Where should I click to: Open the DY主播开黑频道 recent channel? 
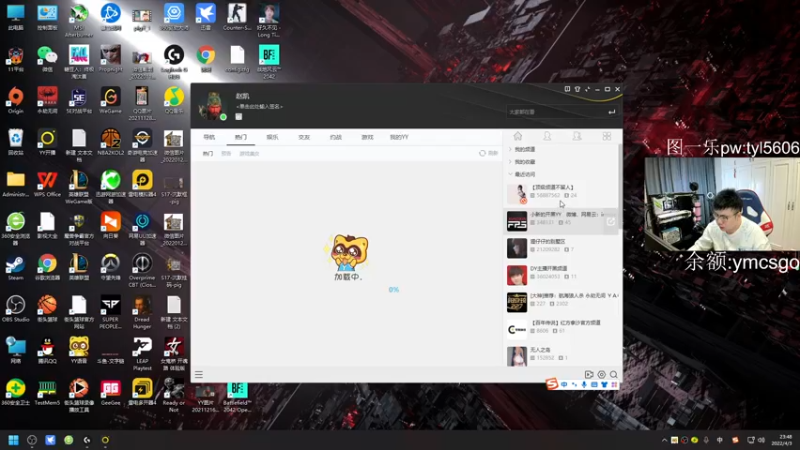[x=561, y=275]
